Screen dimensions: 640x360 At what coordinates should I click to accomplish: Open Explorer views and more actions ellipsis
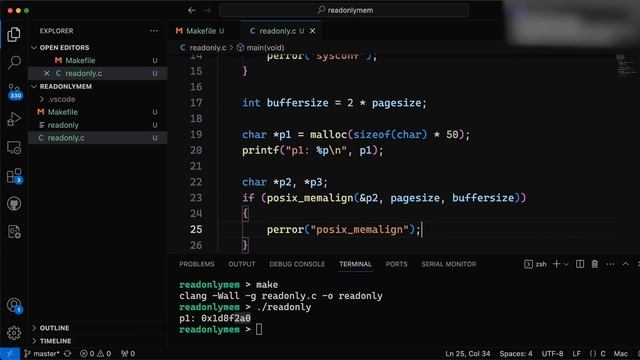(x=153, y=31)
